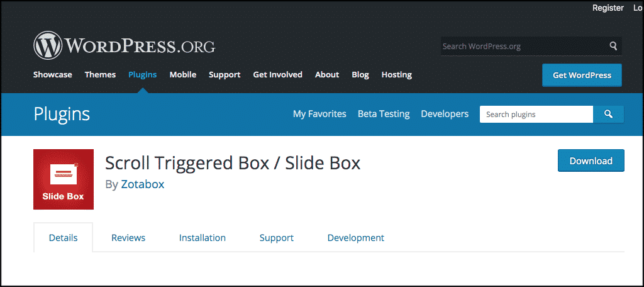Switch to the Reviews tab

click(x=128, y=238)
